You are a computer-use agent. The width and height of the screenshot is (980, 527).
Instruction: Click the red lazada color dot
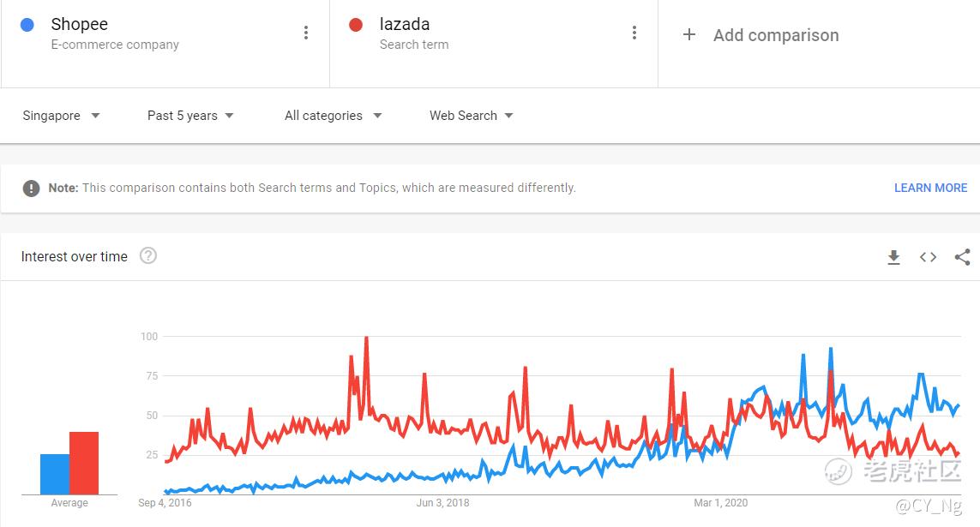coord(356,25)
